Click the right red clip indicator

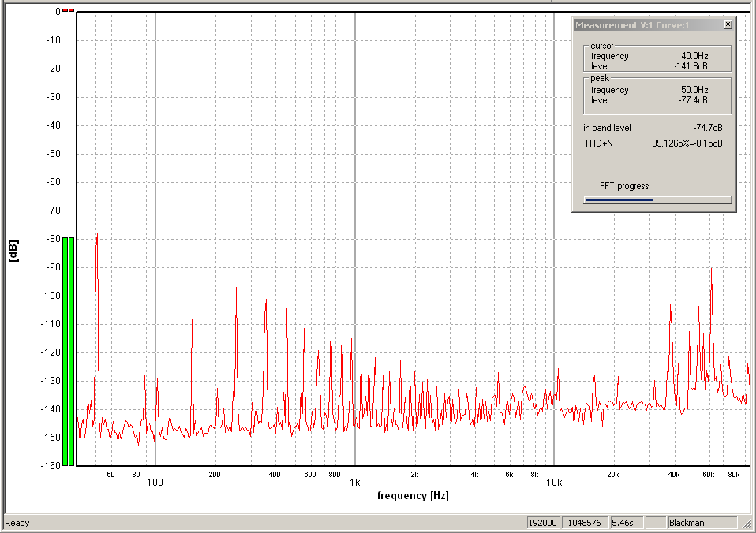coord(72,10)
